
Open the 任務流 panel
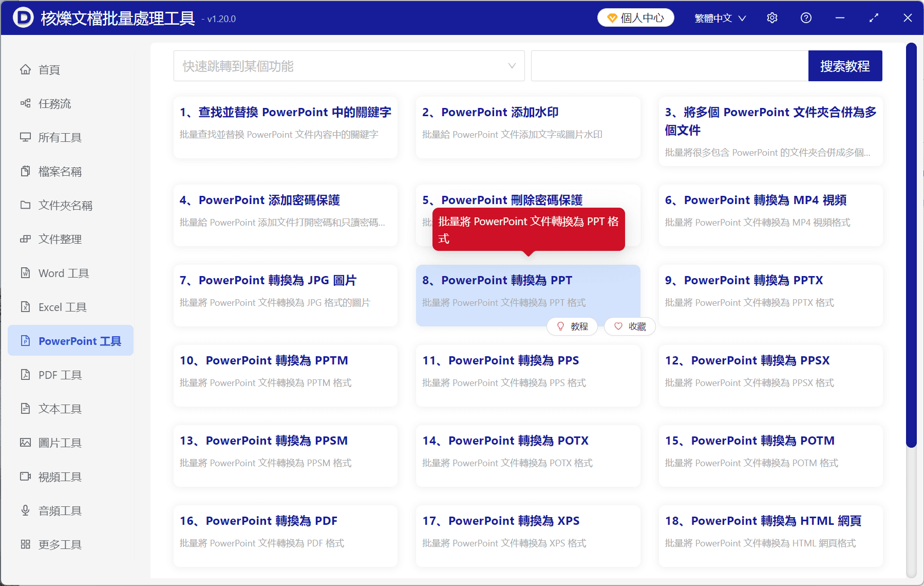(54, 103)
